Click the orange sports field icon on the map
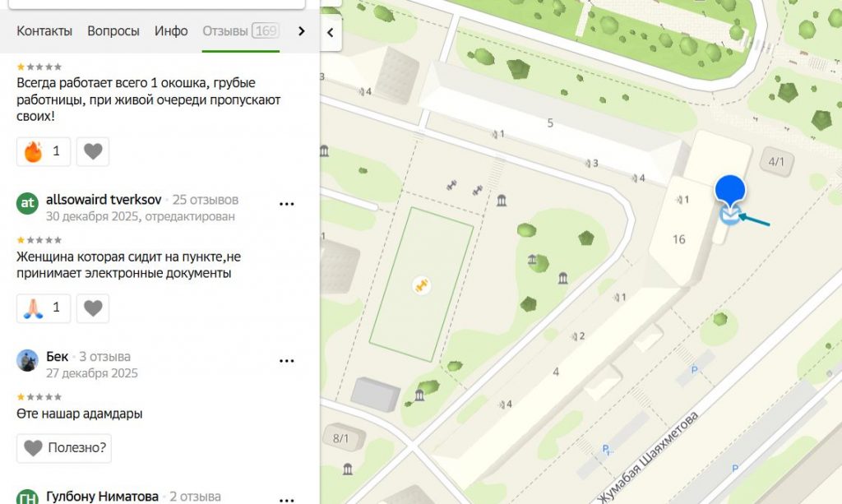 tap(422, 285)
